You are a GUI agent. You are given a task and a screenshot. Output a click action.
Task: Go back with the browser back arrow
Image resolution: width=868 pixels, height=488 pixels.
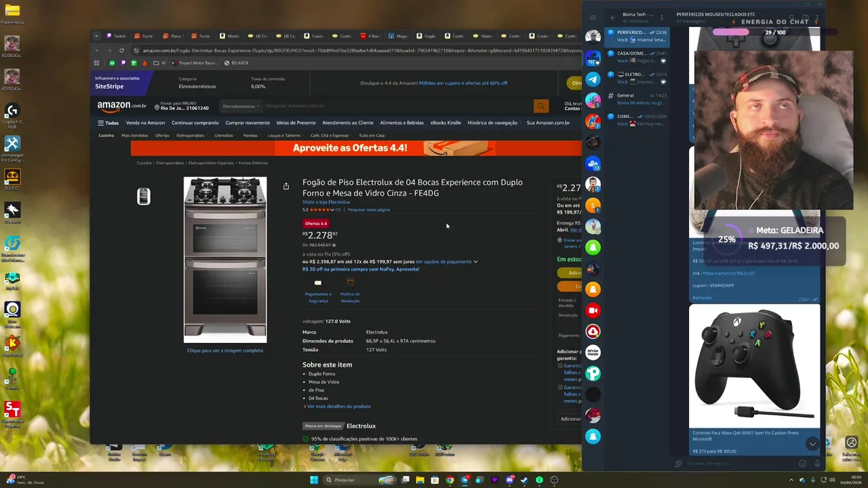click(x=97, y=50)
